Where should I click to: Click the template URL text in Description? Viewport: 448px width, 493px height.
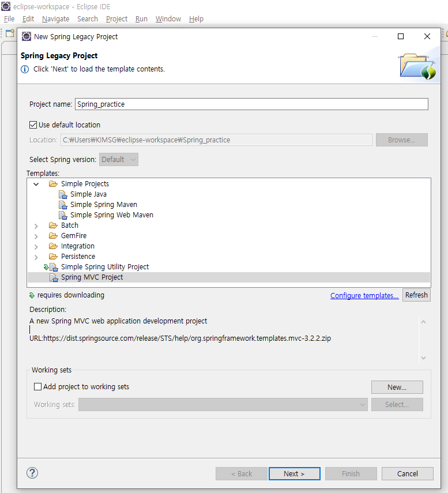(x=180, y=338)
